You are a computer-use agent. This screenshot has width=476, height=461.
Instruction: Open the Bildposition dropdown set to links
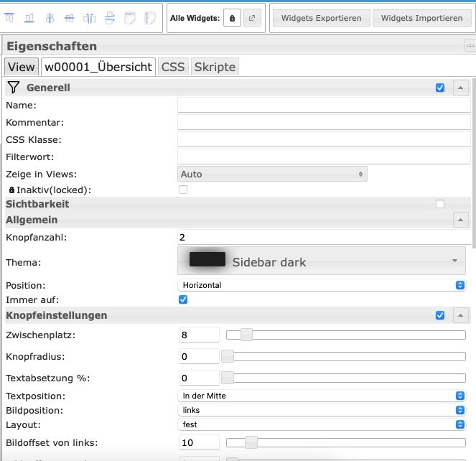click(x=322, y=410)
